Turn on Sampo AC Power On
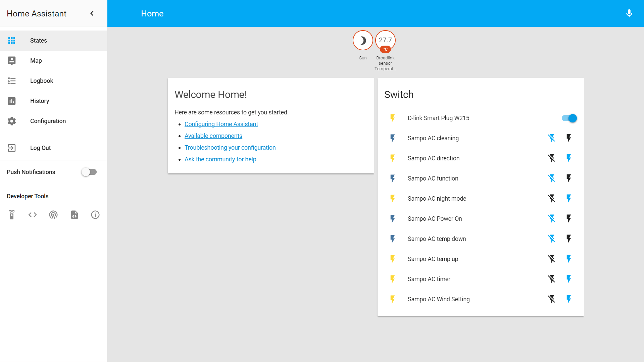The height and width of the screenshot is (362, 644). pos(568,218)
